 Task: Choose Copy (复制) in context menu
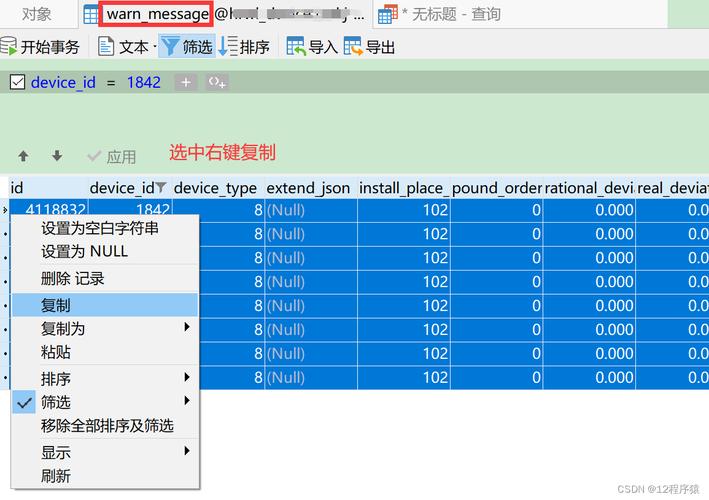(105, 305)
